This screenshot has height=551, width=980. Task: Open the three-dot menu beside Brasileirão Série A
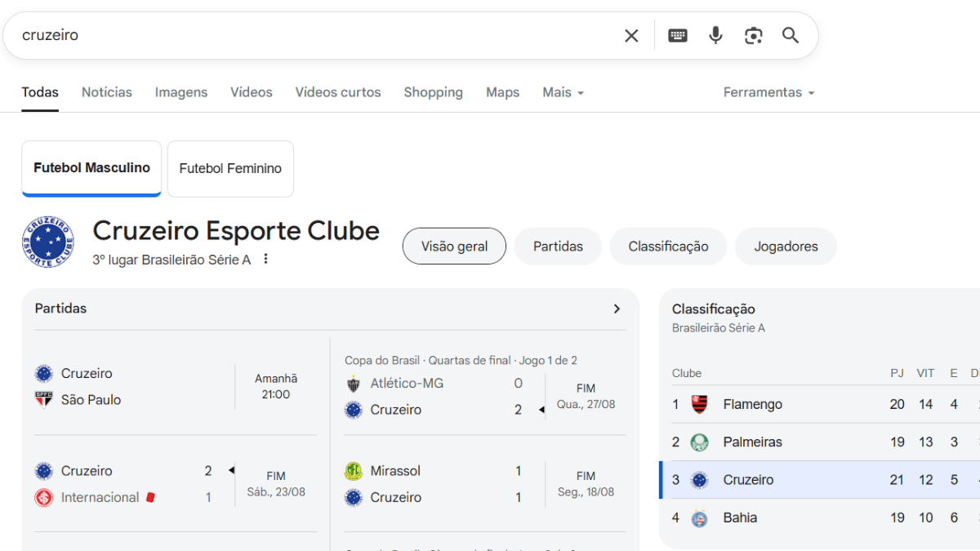tap(265, 260)
